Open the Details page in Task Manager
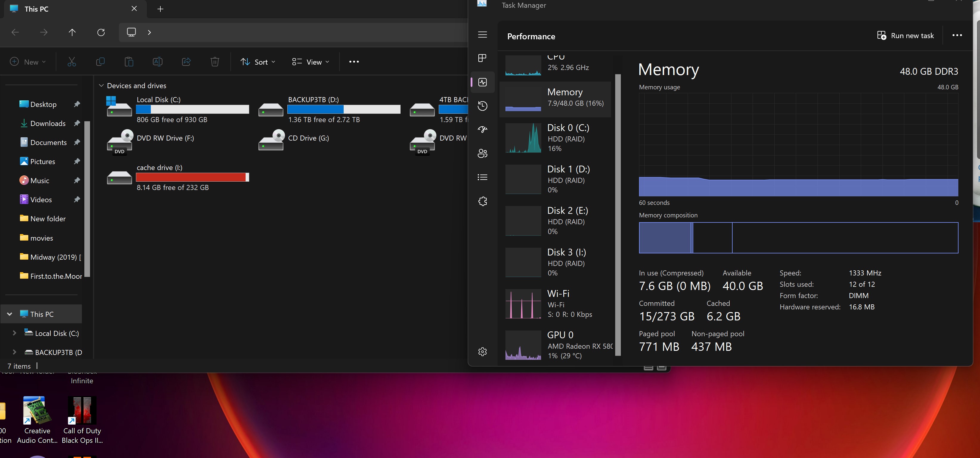Screen dimensions: 980x458 pyautogui.click(x=482, y=177)
